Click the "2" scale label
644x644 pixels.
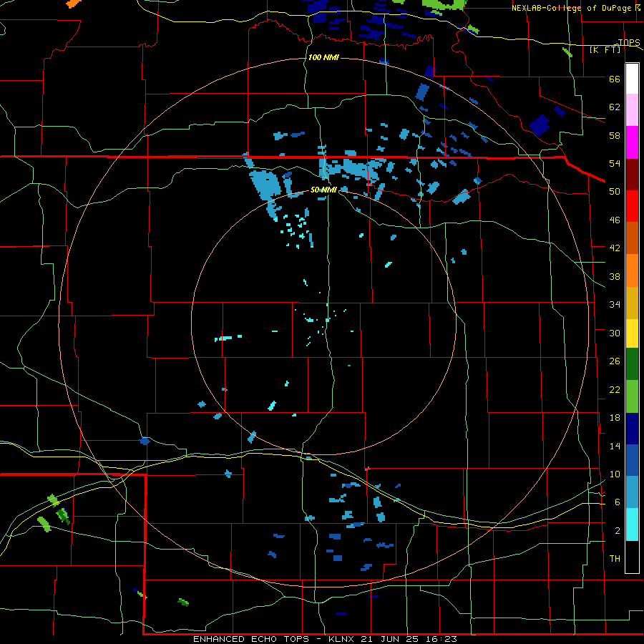tap(618, 531)
